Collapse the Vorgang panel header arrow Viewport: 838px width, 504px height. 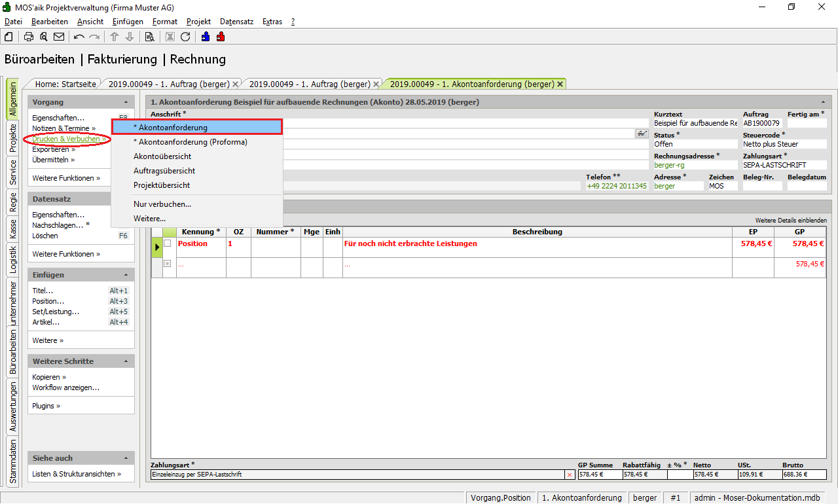[126, 102]
